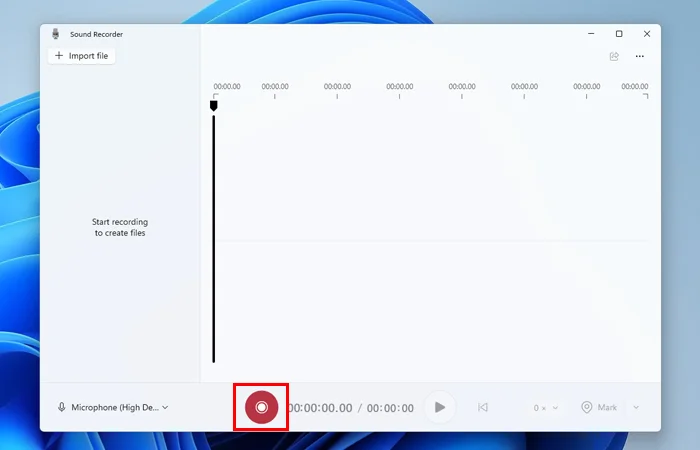
Task: Expand the Mark options chevron
Action: [x=636, y=407]
